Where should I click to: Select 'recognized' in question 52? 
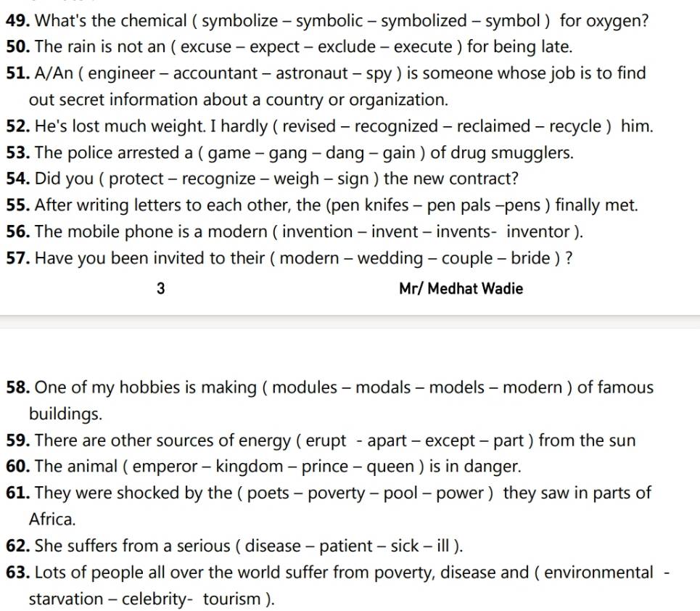(396, 127)
